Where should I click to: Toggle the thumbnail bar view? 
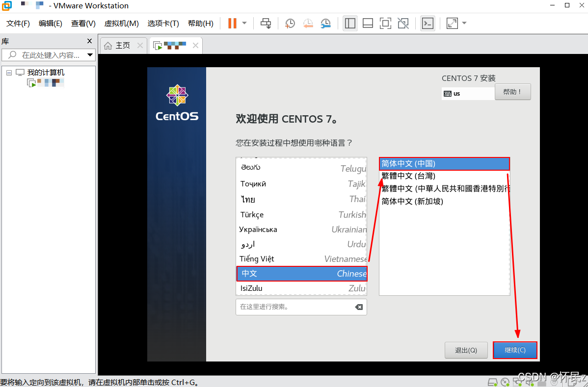pos(368,23)
